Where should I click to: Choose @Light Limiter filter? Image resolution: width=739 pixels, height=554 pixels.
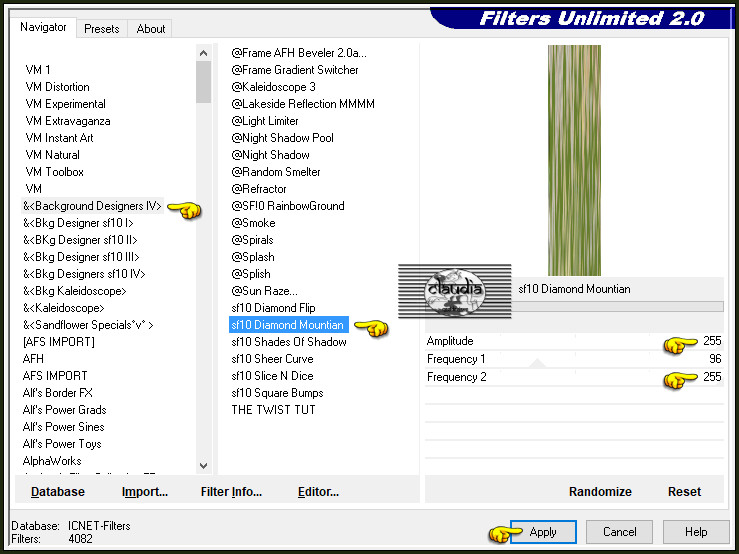coord(265,121)
